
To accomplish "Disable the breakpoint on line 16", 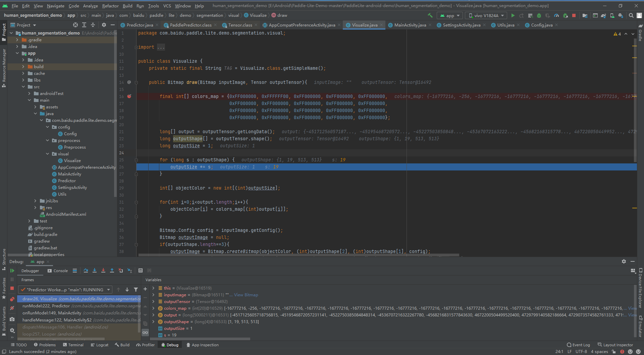I will click(x=129, y=96).
